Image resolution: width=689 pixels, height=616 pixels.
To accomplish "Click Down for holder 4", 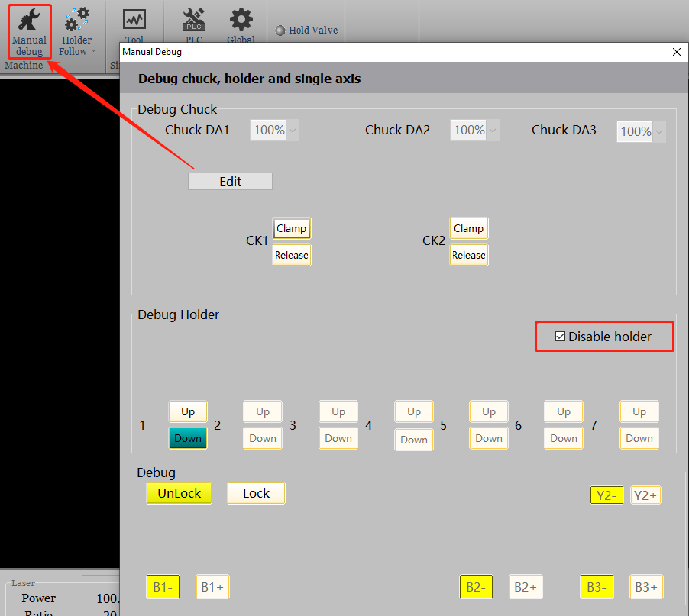I will pos(414,440).
